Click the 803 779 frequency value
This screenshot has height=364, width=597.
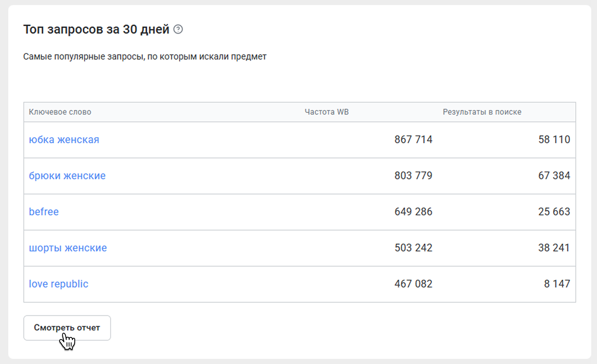pos(413,176)
